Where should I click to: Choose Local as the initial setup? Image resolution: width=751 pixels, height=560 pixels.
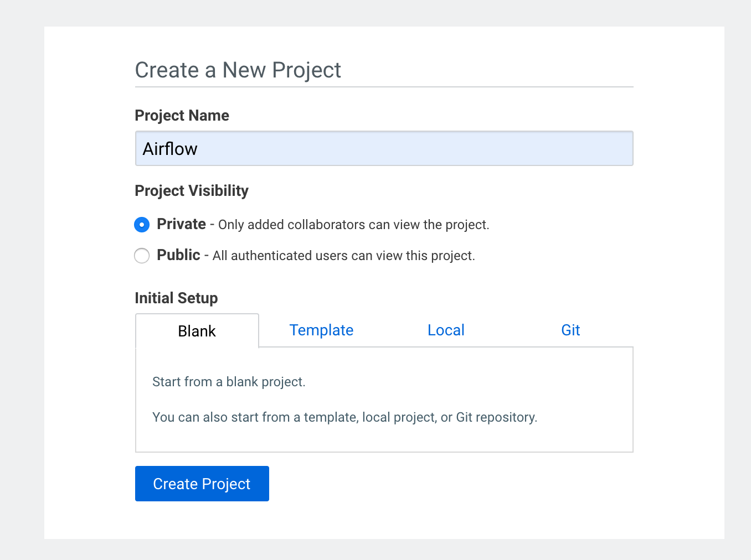pyautogui.click(x=446, y=330)
